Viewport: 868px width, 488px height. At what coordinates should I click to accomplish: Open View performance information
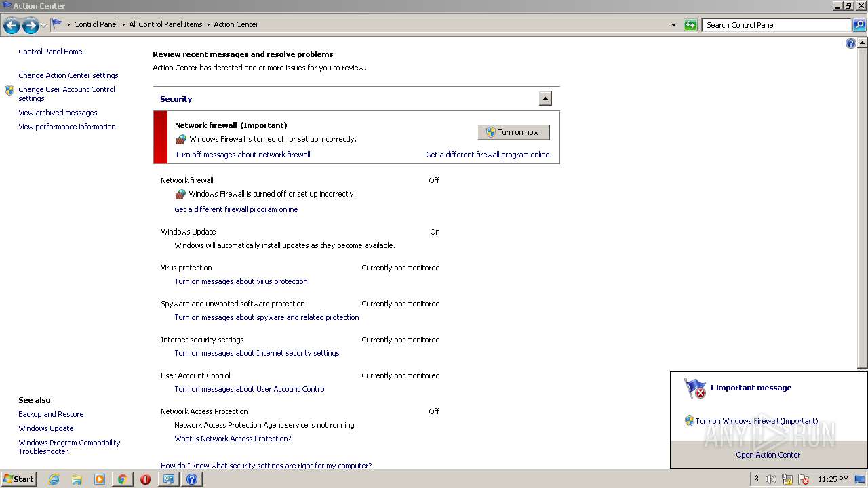click(x=67, y=127)
